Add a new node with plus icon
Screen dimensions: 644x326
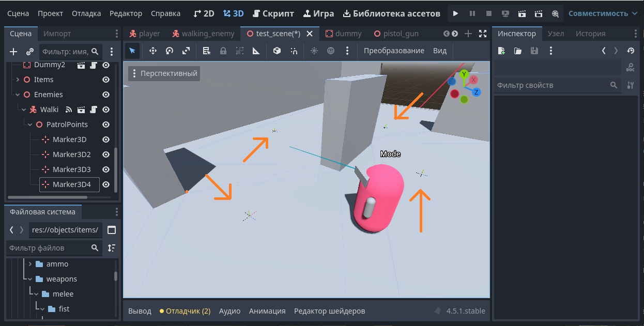[13, 52]
